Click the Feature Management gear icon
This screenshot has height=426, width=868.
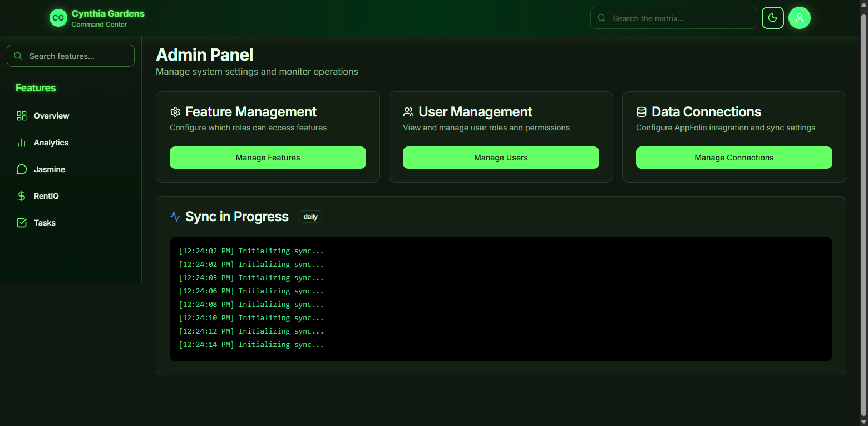pyautogui.click(x=175, y=112)
